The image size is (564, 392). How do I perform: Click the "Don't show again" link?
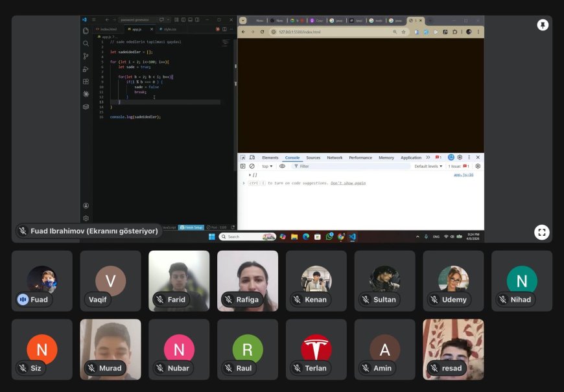348,183
